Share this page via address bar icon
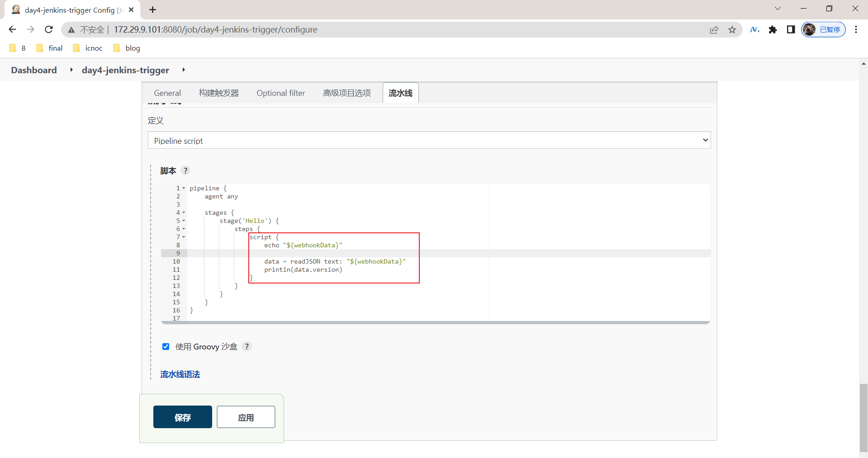Image resolution: width=868 pixels, height=458 pixels. [714, 30]
